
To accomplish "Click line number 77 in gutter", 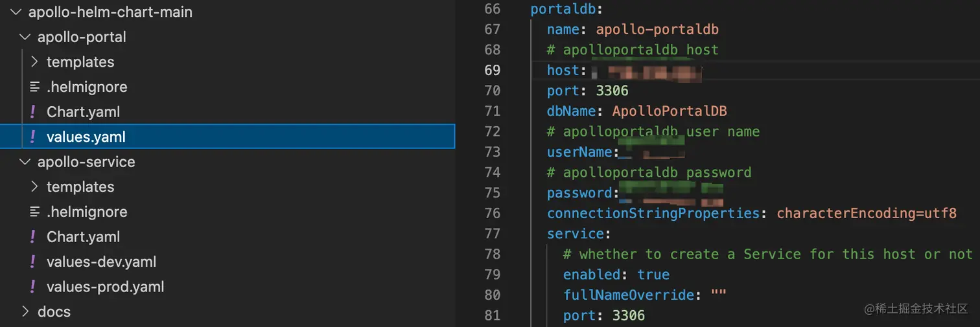I will (493, 233).
